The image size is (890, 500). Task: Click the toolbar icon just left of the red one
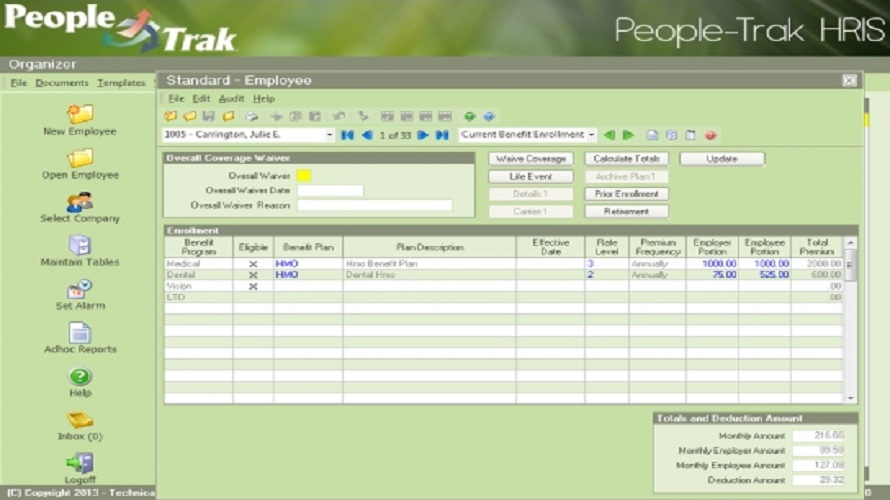coord(690,135)
